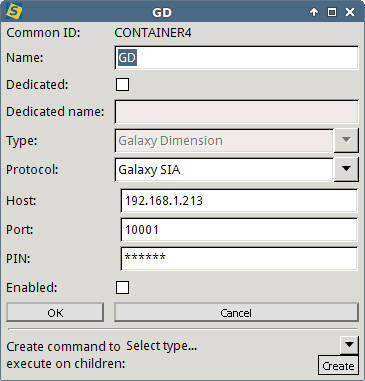Open the Type dropdown arrow
Screen dimensions: 365x381
coord(346,140)
